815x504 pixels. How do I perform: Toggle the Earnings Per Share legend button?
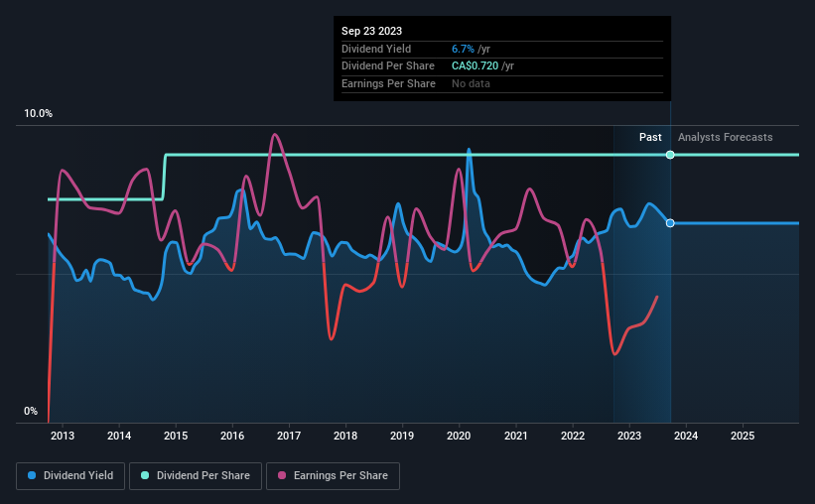point(333,476)
